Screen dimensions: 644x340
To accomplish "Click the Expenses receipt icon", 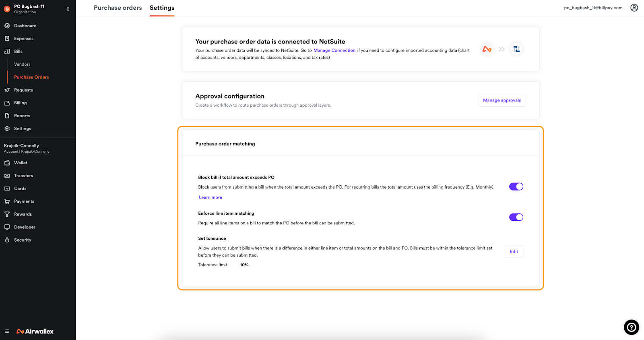I will [7, 39].
